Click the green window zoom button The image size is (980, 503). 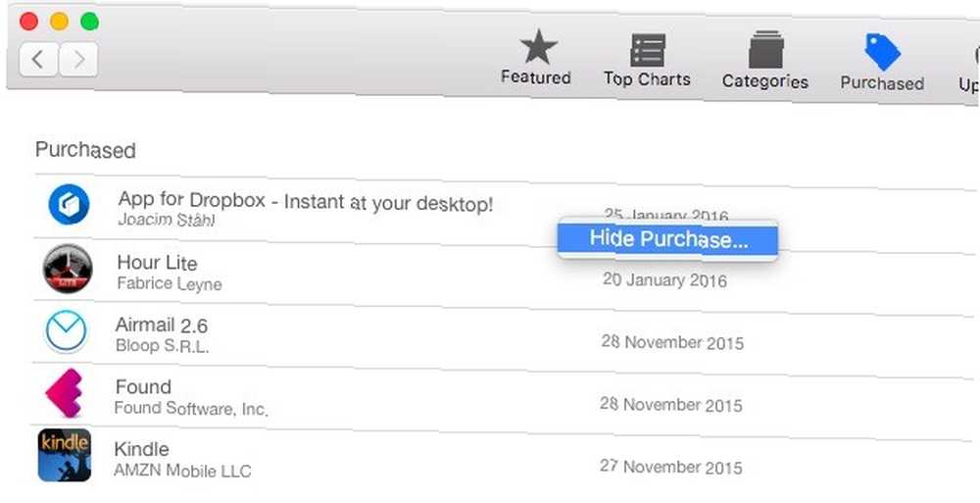click(x=89, y=22)
